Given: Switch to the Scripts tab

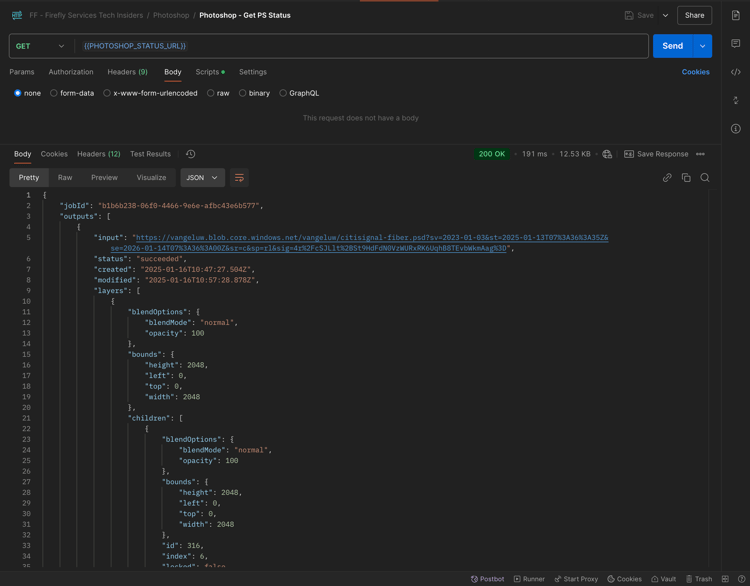Looking at the screenshot, I should tap(210, 72).
